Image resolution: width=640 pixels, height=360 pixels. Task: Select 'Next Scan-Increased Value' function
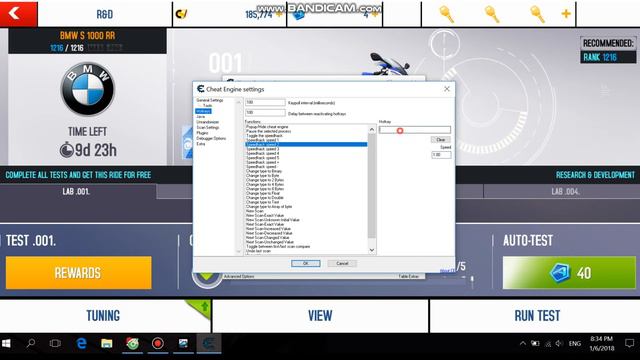268,229
